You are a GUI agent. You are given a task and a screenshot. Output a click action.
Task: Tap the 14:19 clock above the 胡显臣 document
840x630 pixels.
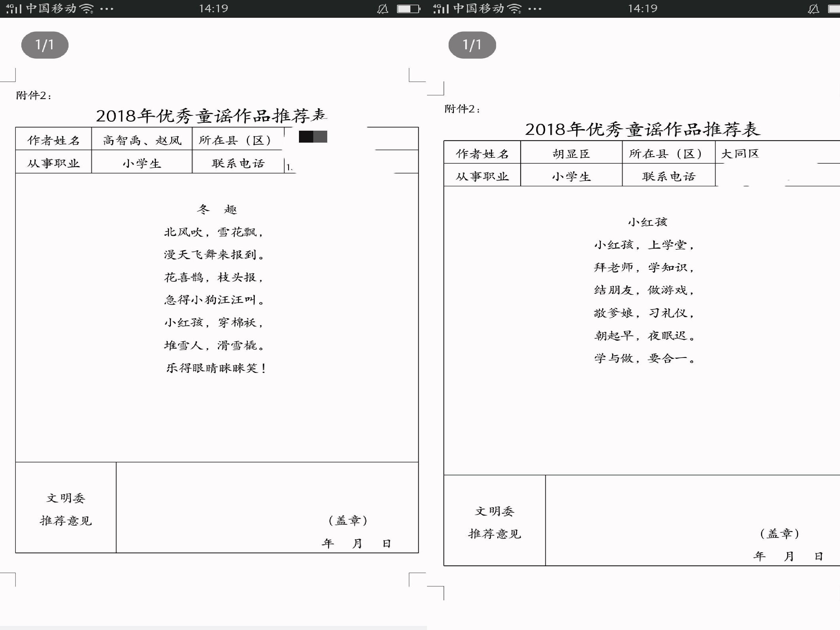(x=643, y=8)
